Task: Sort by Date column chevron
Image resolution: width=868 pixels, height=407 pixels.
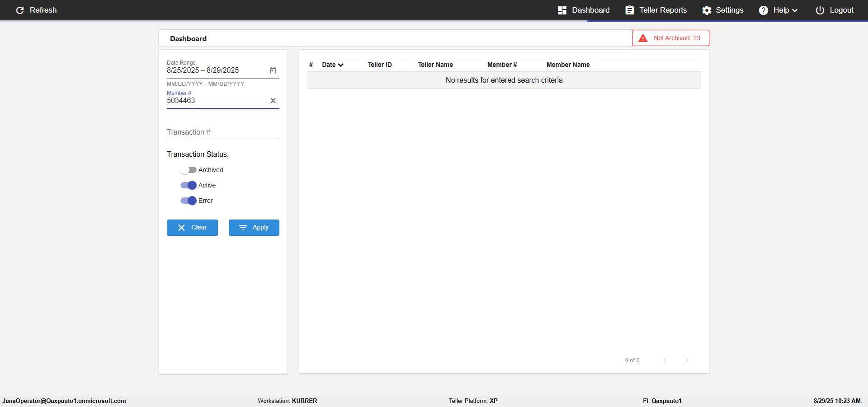Action: 340,65
